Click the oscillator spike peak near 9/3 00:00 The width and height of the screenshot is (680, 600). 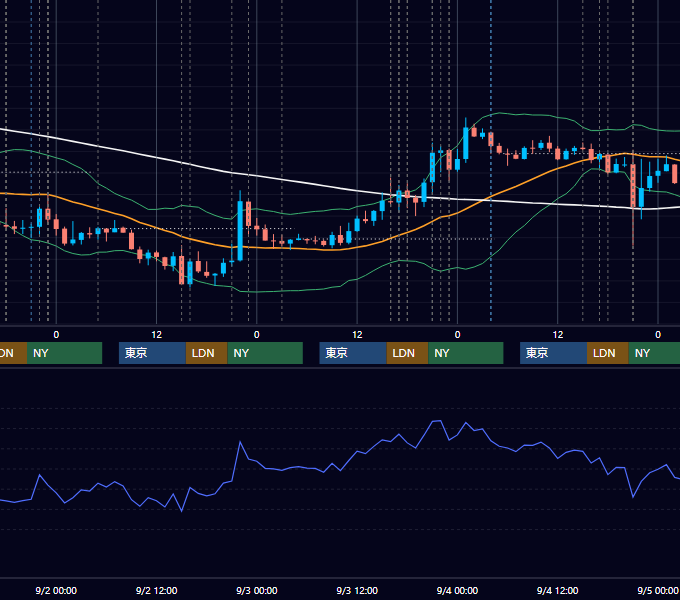tap(240, 442)
